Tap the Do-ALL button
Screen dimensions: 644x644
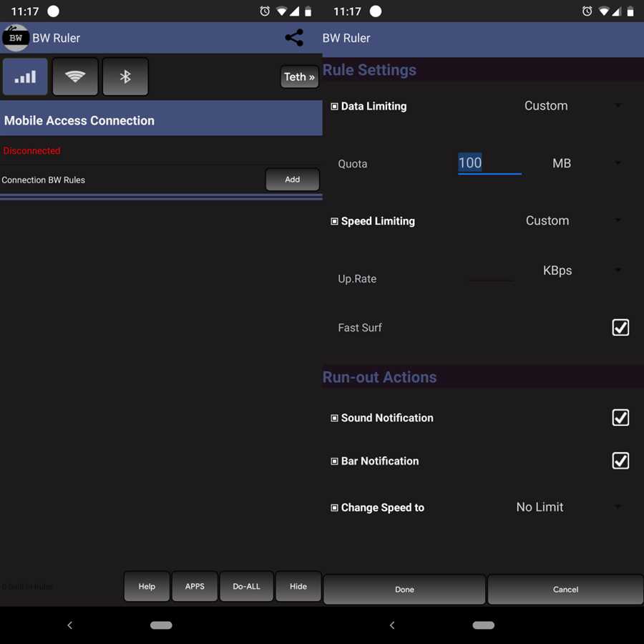tap(246, 586)
